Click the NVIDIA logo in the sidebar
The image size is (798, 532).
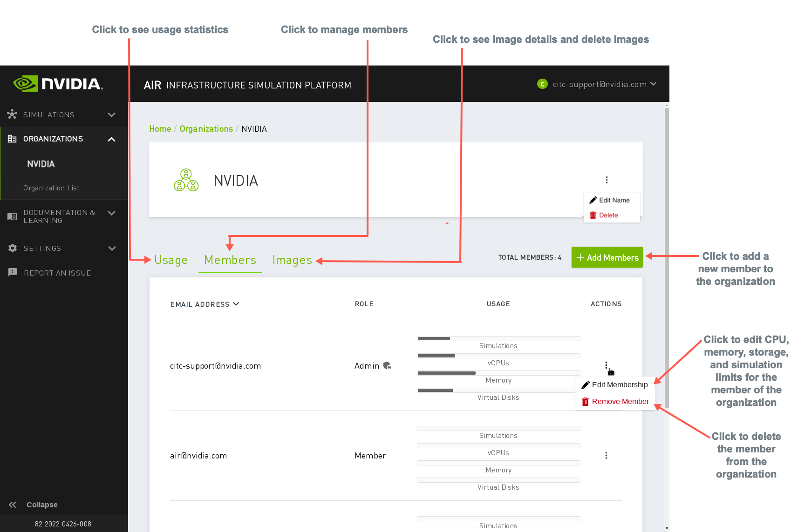pos(57,84)
